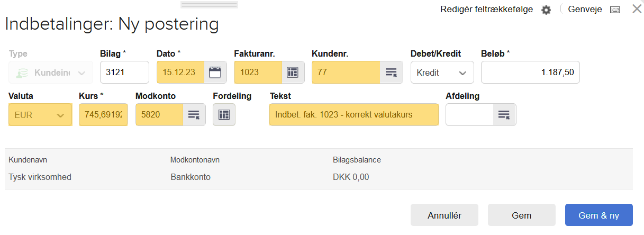Open the Fordeling distribution table icon

click(x=224, y=114)
